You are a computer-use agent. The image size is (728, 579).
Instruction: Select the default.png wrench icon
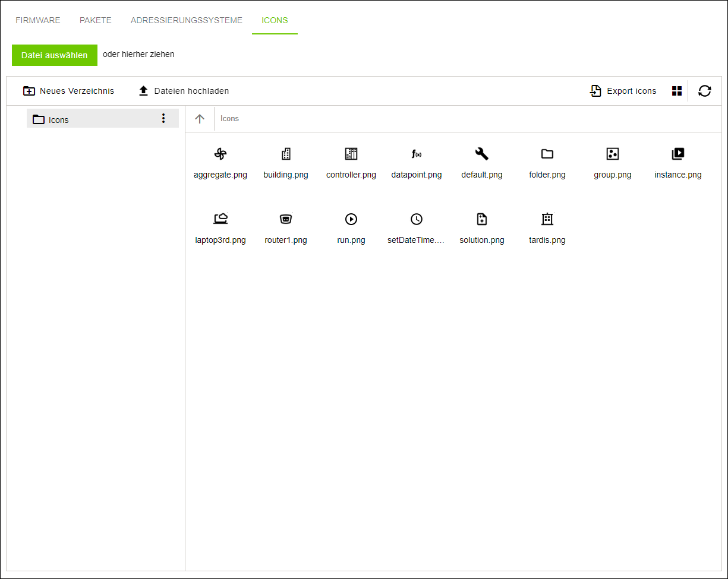pyautogui.click(x=482, y=154)
